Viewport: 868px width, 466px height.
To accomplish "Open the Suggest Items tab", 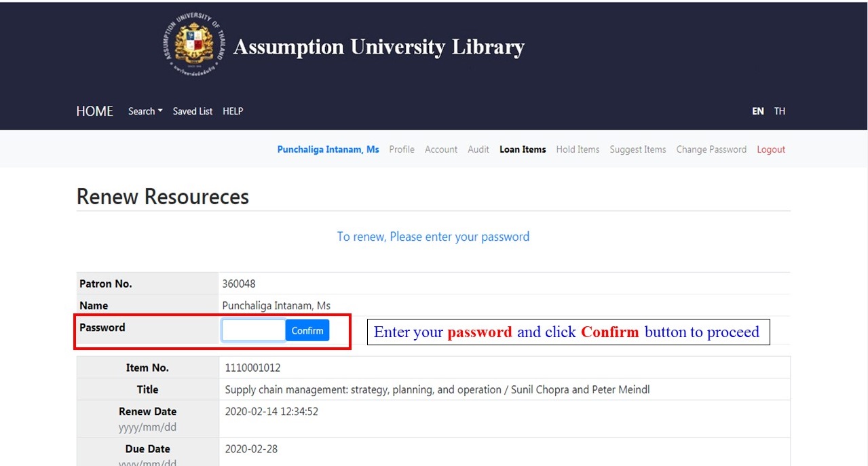I will [638, 149].
